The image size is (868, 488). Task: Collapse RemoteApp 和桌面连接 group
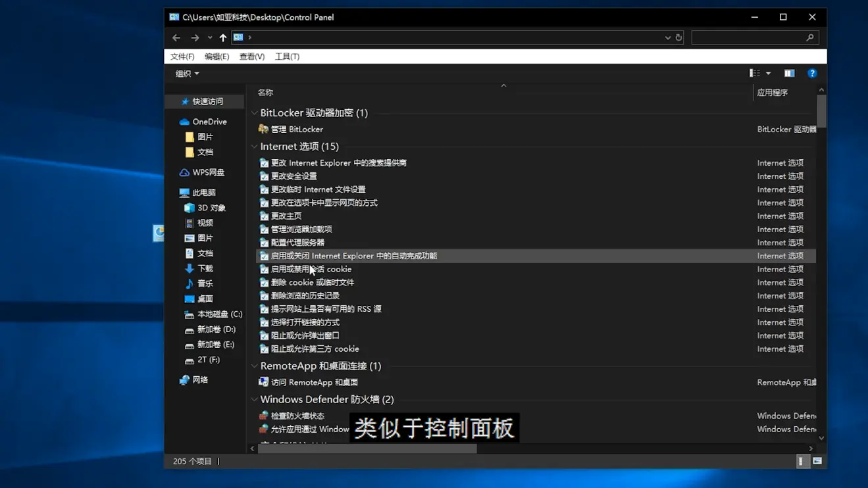[255, 366]
